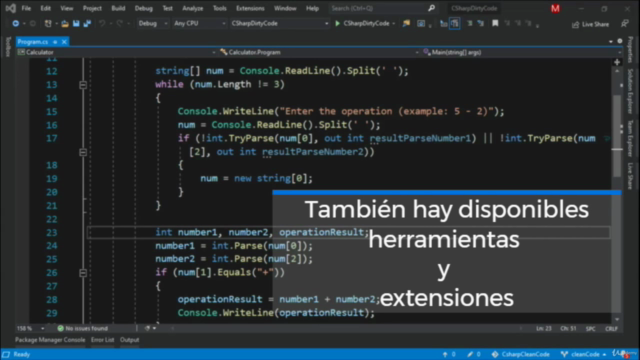Open the Tools menu
Screen dimensions: 640x360
click(220, 8)
